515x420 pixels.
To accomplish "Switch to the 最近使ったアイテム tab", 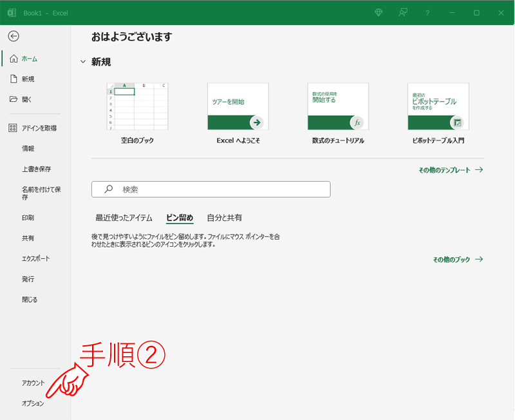I will 124,218.
